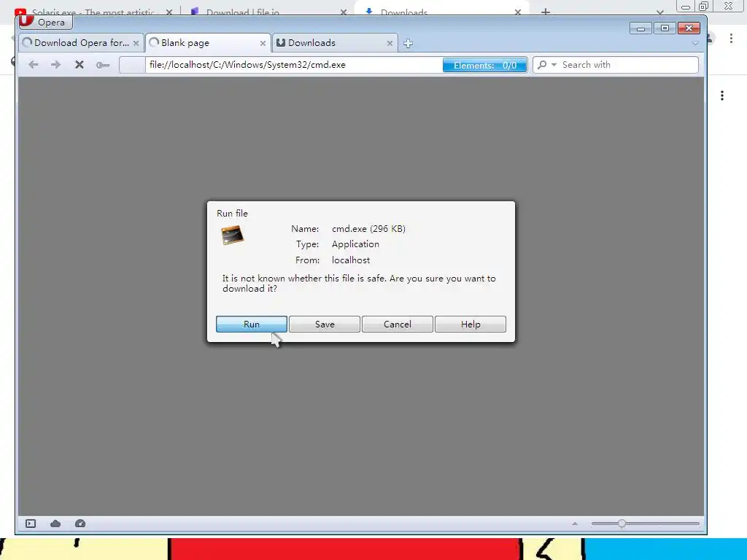Open Opera's closed tabs dropdown arrow
The height and width of the screenshot is (560, 747).
tap(695, 43)
